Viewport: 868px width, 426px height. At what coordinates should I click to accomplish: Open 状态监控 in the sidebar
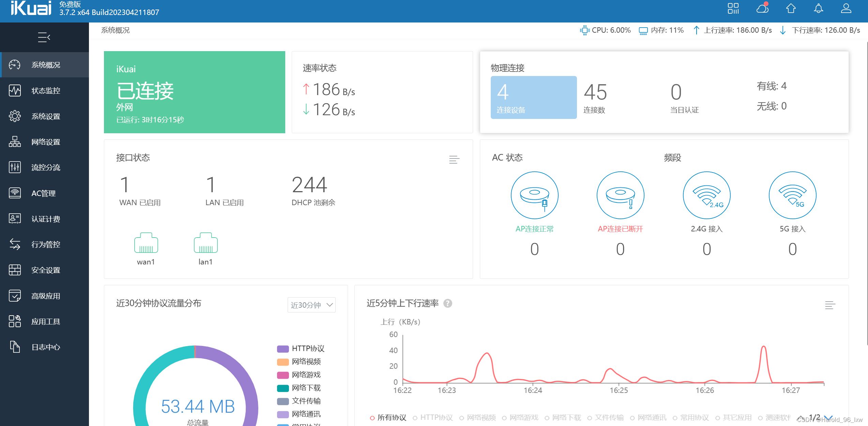click(x=44, y=90)
